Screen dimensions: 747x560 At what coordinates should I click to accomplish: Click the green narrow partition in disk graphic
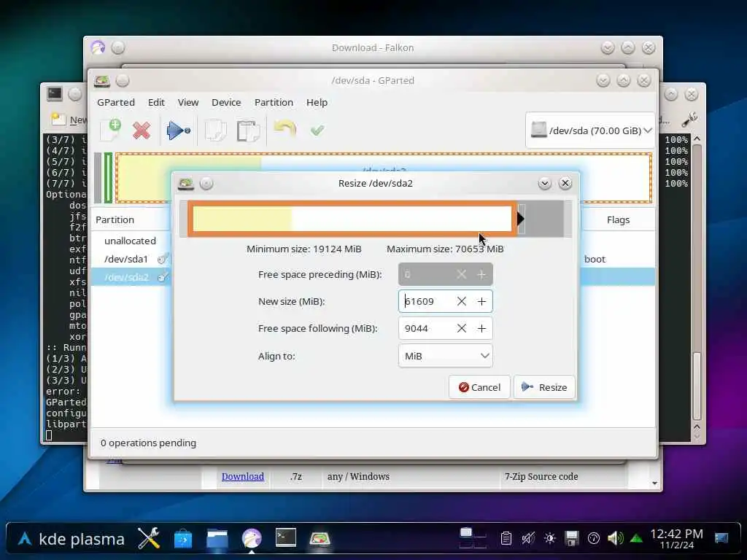tap(108, 178)
